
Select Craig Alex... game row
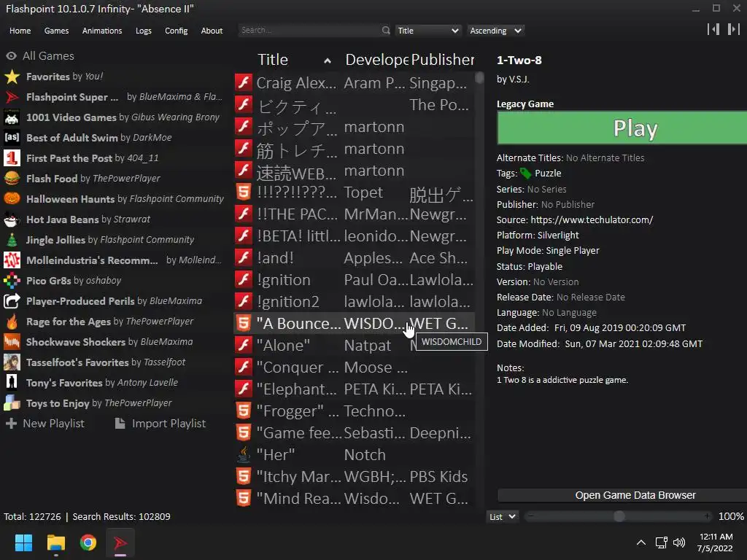point(355,82)
